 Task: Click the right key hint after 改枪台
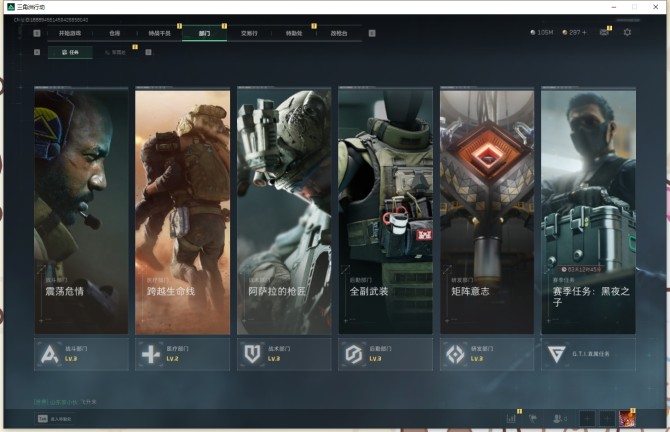point(372,33)
